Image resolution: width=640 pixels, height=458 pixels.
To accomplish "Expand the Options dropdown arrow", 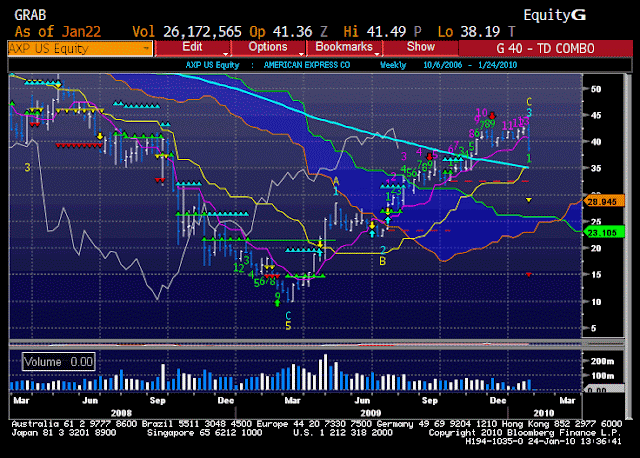I will coord(301,54).
